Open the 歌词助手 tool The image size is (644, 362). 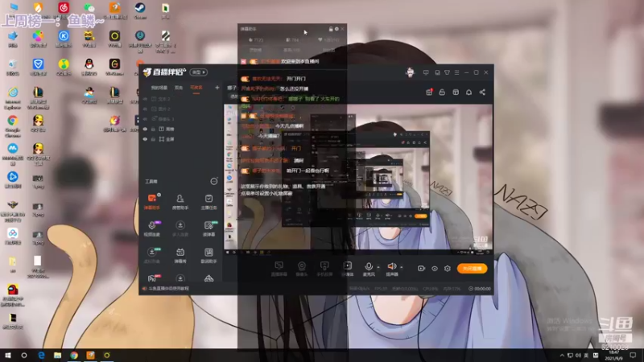(208, 255)
